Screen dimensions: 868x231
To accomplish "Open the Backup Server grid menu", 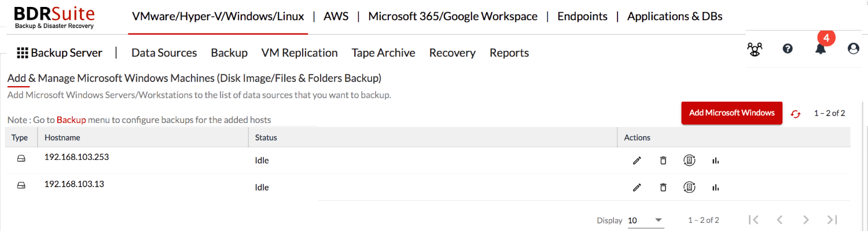I will pos(60,53).
